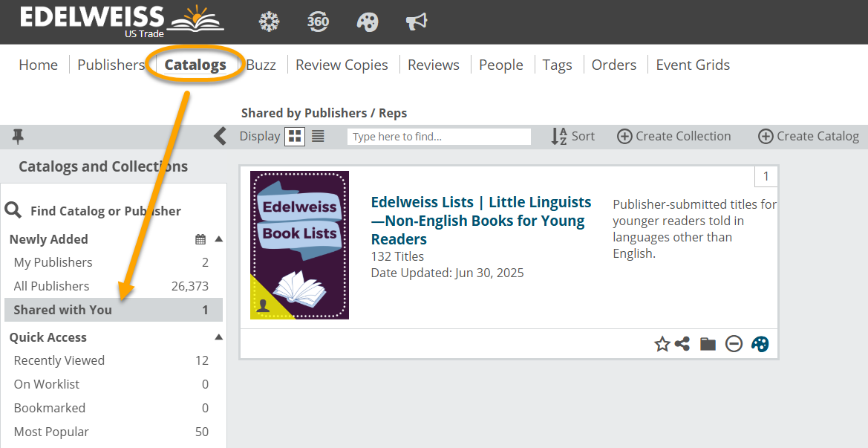Screen dimensions: 868x448
Task: Click Create Catalog
Action: point(808,136)
